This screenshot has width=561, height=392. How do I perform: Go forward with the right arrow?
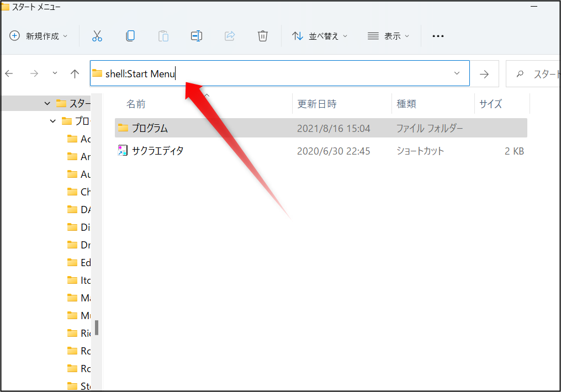point(34,73)
